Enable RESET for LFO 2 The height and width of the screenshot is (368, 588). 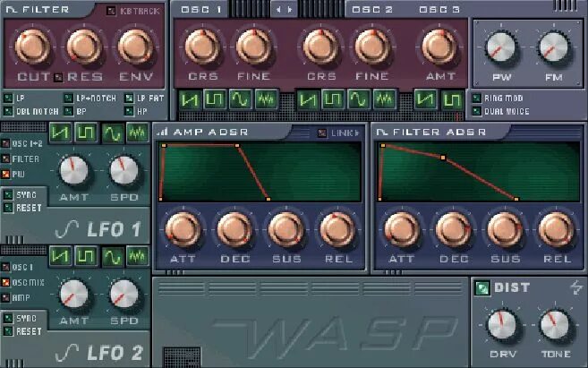point(8,331)
